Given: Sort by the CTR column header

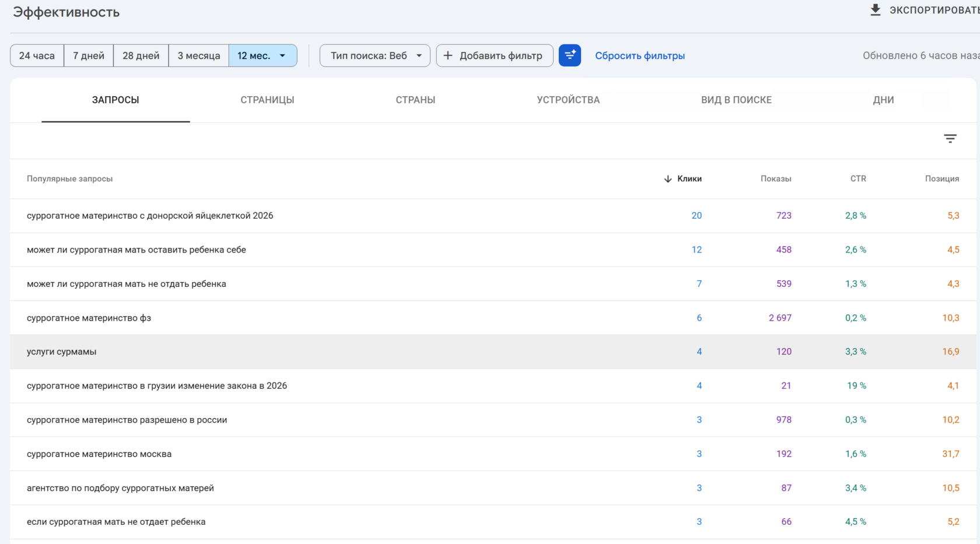Looking at the screenshot, I should (x=858, y=179).
